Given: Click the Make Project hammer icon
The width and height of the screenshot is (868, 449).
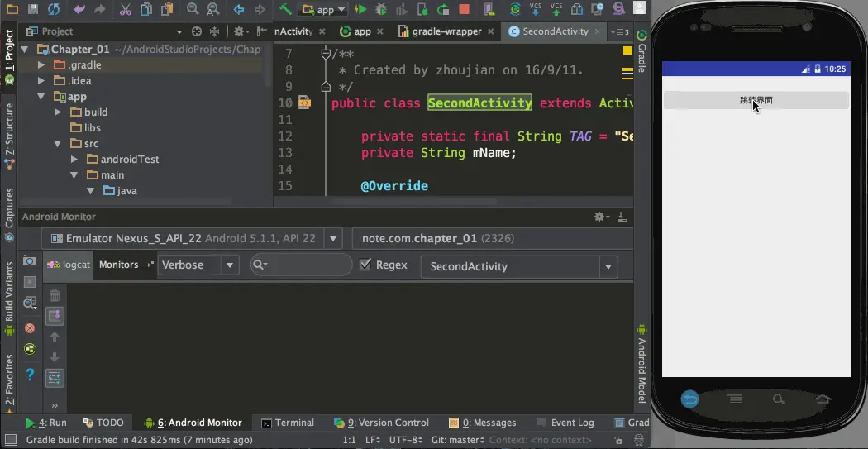Looking at the screenshot, I should tap(286, 9).
